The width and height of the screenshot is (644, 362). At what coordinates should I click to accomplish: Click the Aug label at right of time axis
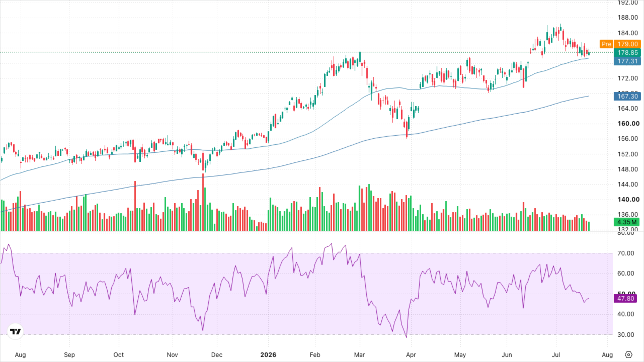click(607, 355)
